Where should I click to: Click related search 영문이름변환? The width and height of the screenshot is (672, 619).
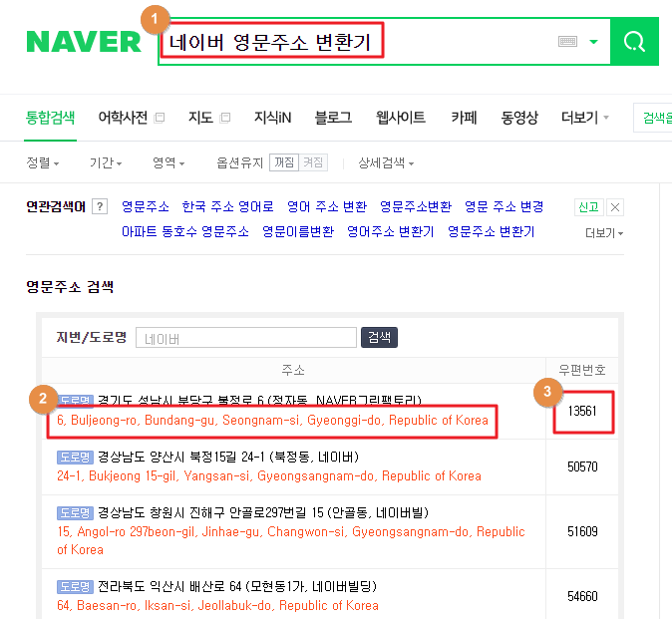(x=298, y=231)
